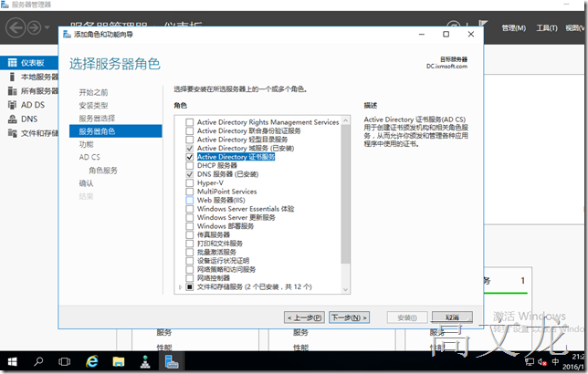Go to 安装类型 wizard step

coord(93,105)
